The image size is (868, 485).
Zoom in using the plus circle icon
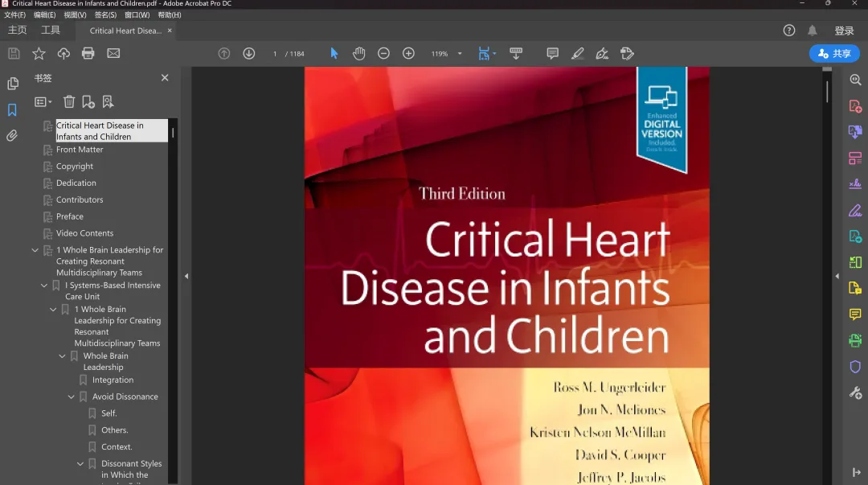[x=408, y=53]
